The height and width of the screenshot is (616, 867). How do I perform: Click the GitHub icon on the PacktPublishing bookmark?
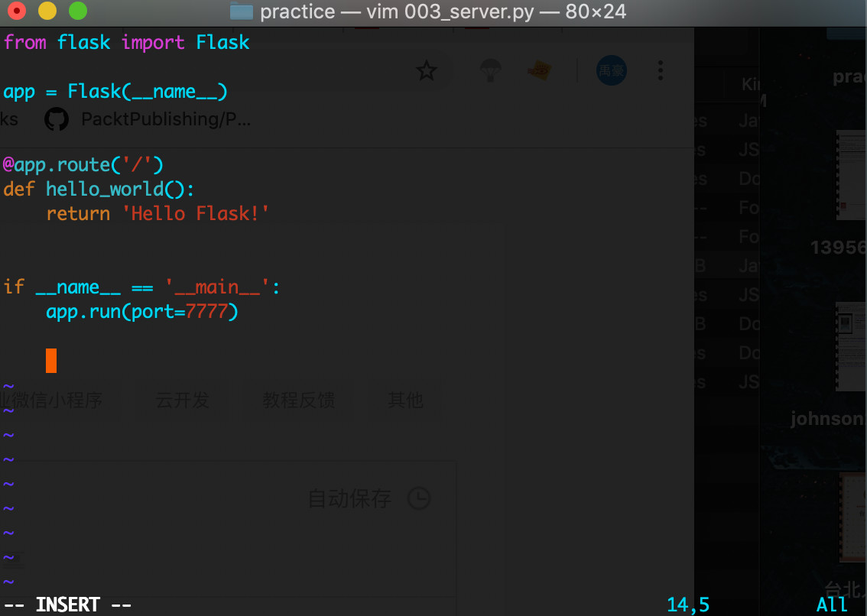point(57,119)
